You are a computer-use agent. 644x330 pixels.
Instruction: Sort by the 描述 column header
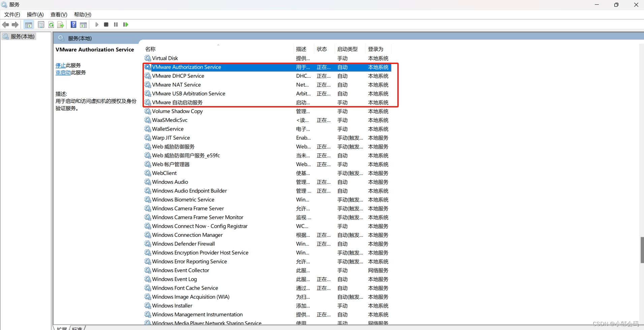tap(304, 49)
